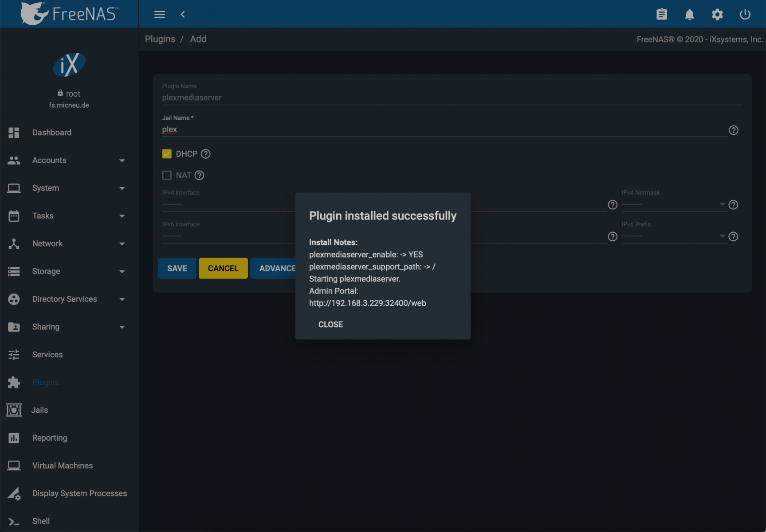Collapse sidebar with the left chevron
Viewport: 766px width, 532px height.
point(183,15)
